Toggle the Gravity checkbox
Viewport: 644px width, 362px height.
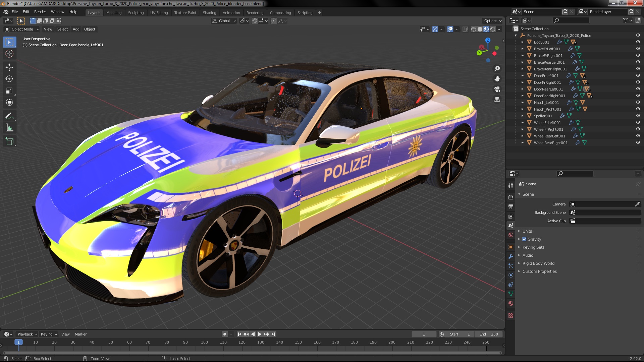[524, 239]
